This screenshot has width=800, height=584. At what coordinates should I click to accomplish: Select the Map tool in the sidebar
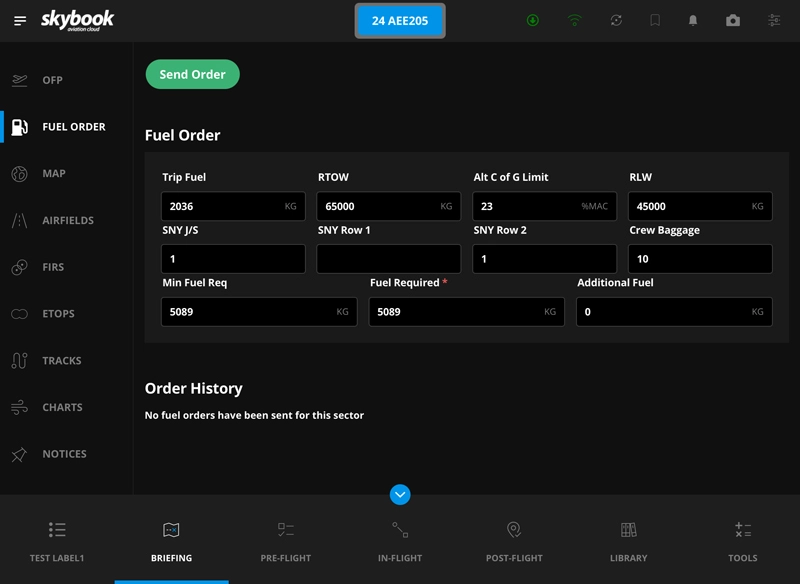point(60,173)
